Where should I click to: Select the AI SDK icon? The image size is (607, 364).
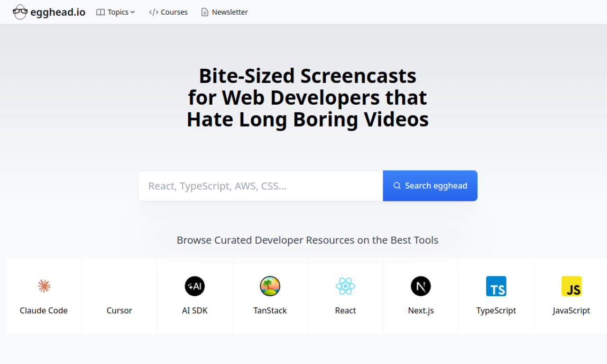click(x=194, y=286)
